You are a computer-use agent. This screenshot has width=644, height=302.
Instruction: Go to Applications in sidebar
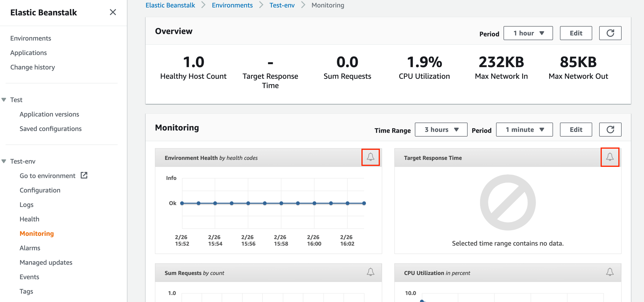[29, 53]
